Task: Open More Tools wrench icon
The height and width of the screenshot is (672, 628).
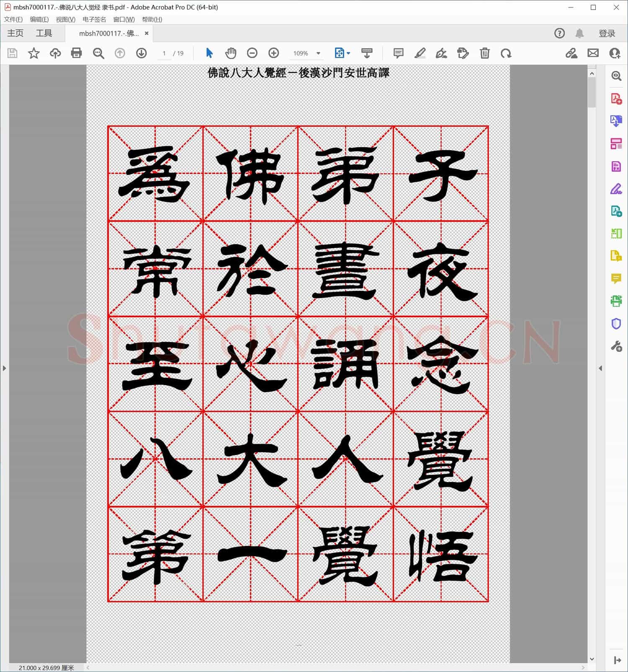Action: pyautogui.click(x=616, y=346)
